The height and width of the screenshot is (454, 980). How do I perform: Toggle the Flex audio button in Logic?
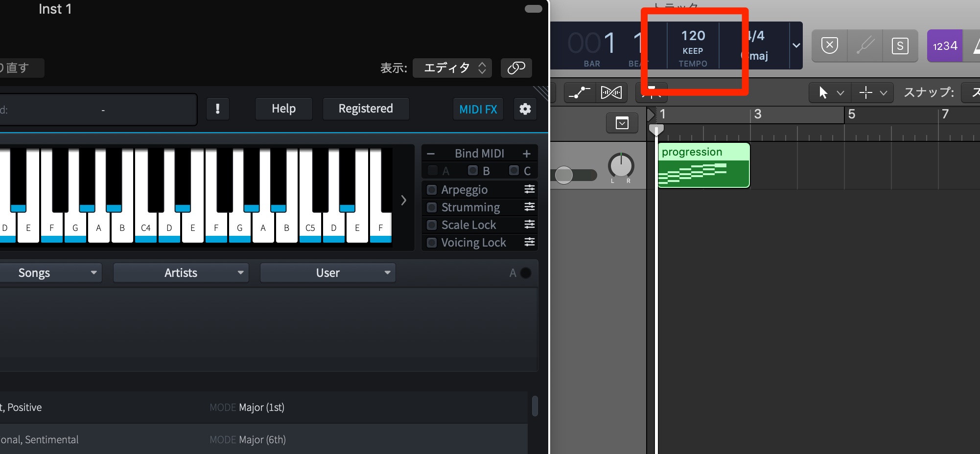pos(611,92)
